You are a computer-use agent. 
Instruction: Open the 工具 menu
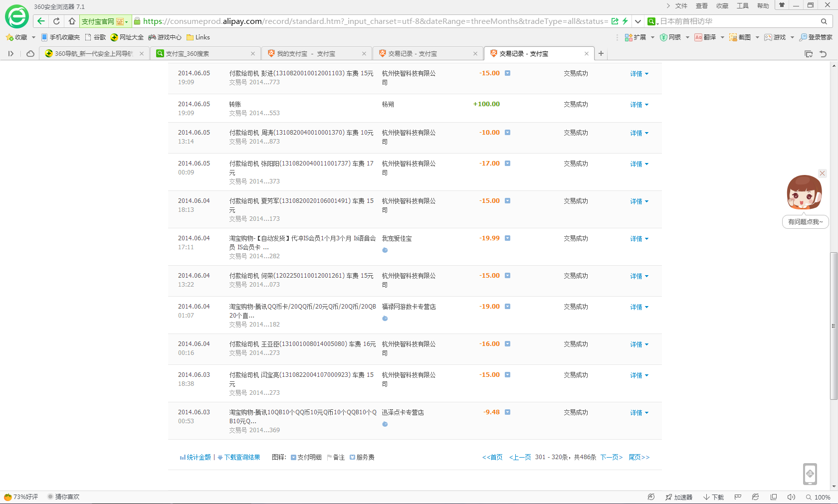(x=742, y=6)
